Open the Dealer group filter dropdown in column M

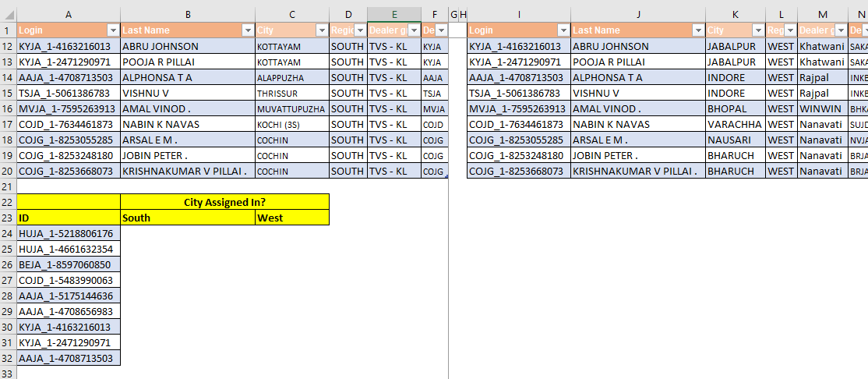(840, 30)
